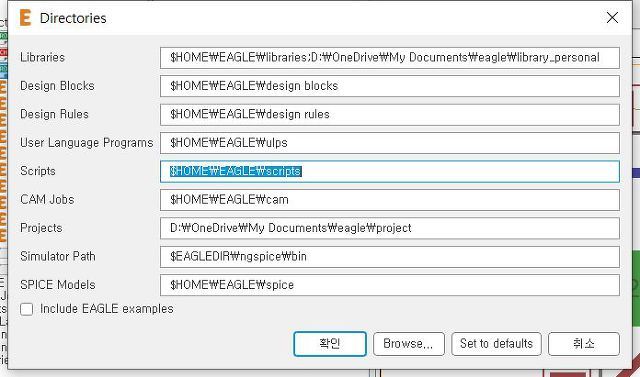Click the CAM Jobs label
Image resolution: width=640 pixels, height=377 pixels.
(47, 200)
